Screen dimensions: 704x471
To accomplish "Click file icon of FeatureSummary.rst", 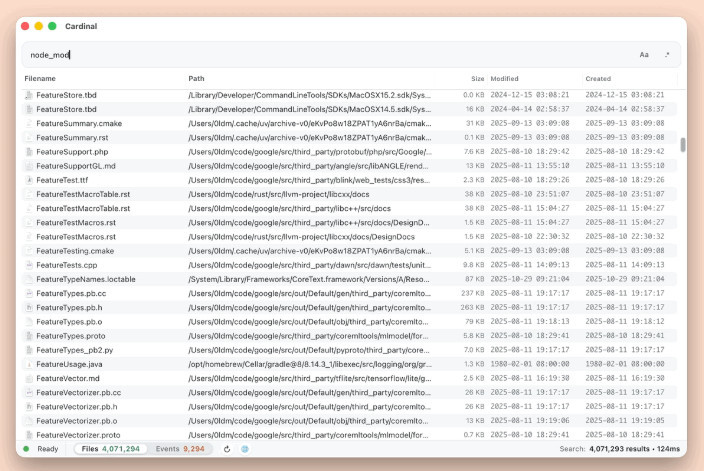I will coord(29,137).
